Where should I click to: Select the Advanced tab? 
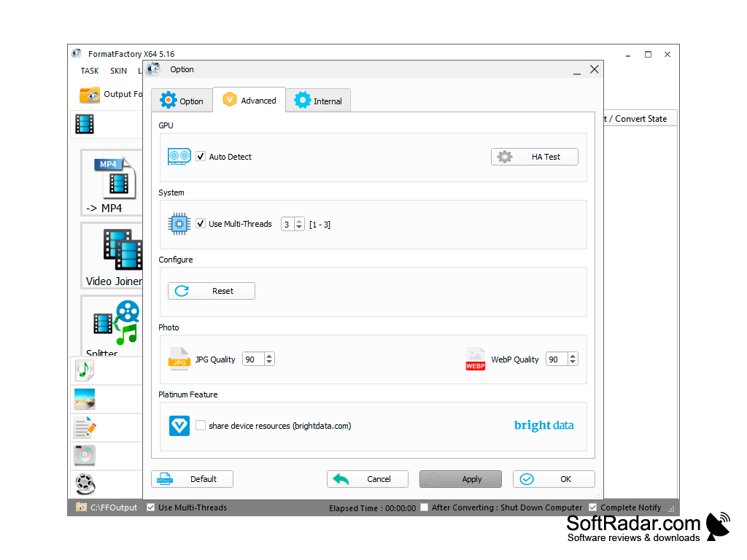click(x=249, y=100)
